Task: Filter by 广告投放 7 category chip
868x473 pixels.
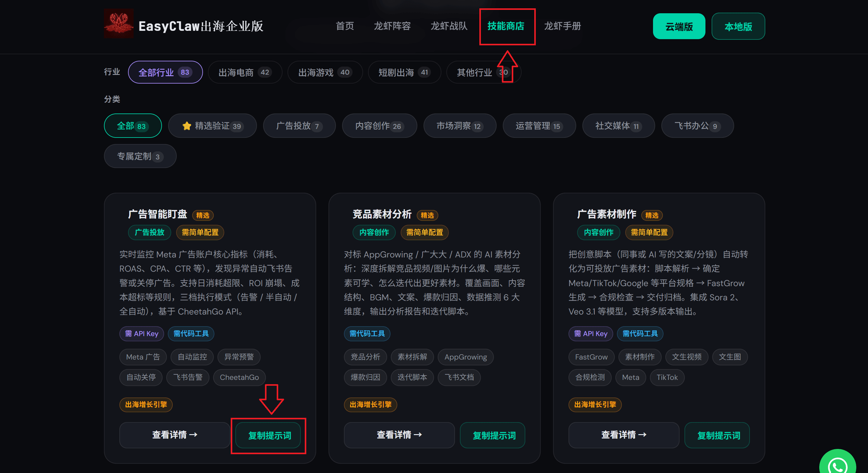Action: (x=299, y=126)
